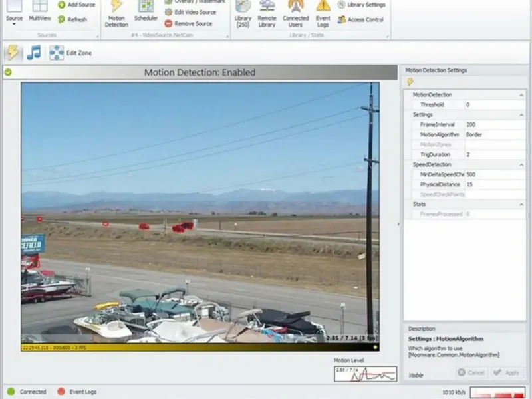Click the Motion Detection Settings panel title

(x=436, y=70)
